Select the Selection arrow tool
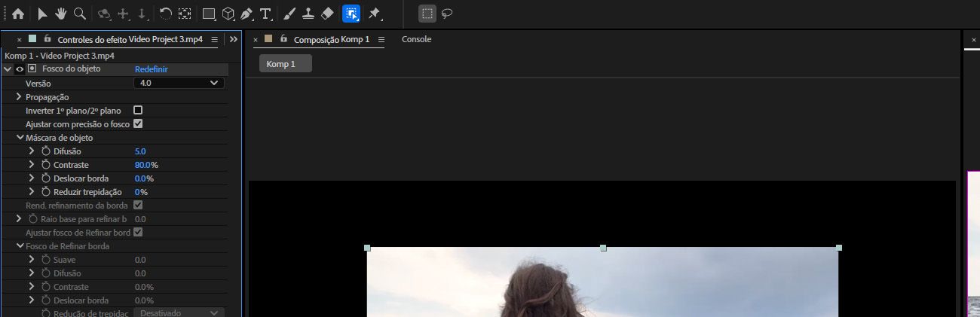Viewport: 980px width, 317px height. [x=42, y=14]
